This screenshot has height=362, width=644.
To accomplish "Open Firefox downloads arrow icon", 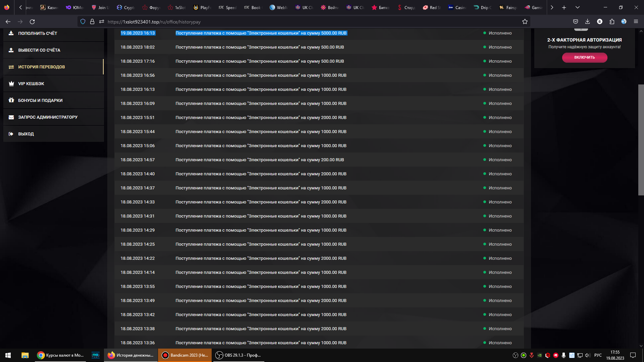I will 587,22.
